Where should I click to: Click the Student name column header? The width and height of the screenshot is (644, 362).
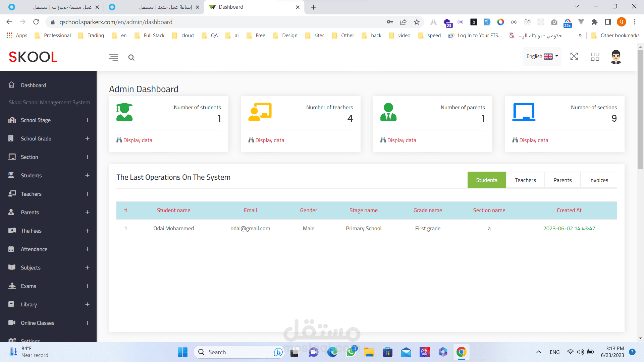point(173,210)
